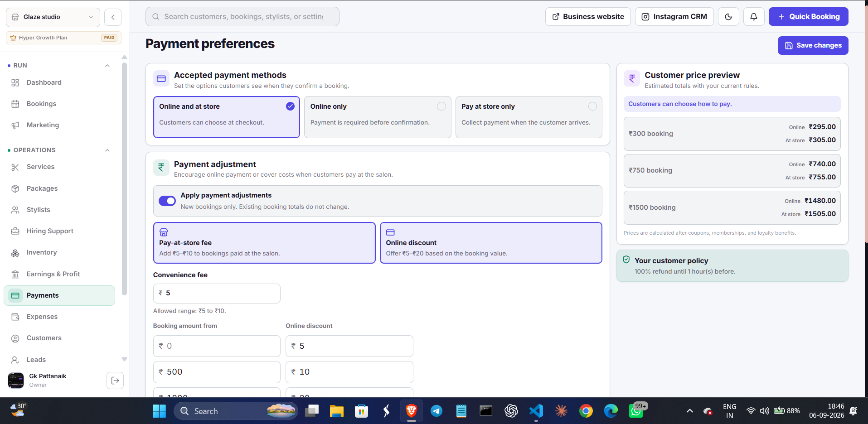Viewport: 868px width, 424px height.
Task: Collapse the sidebar with the back arrow
Action: click(x=113, y=17)
